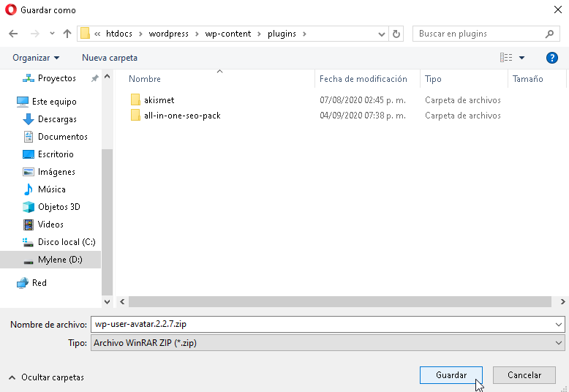The image size is (569, 392).
Task: Select the akismet folder
Action: coord(159,100)
